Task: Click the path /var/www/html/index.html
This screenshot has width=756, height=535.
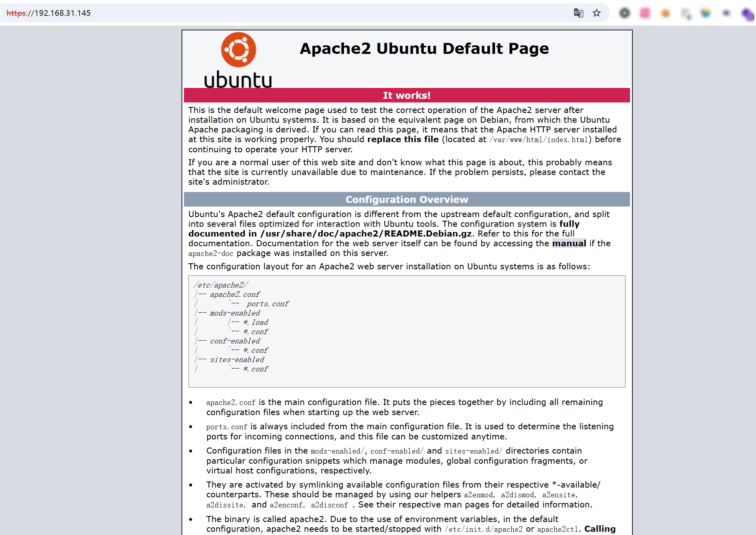Action: pyautogui.click(x=539, y=140)
